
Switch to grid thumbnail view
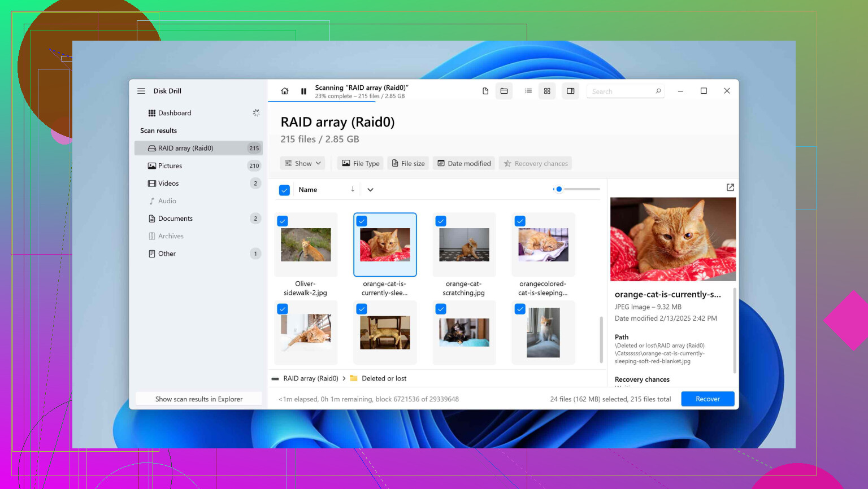tap(547, 91)
